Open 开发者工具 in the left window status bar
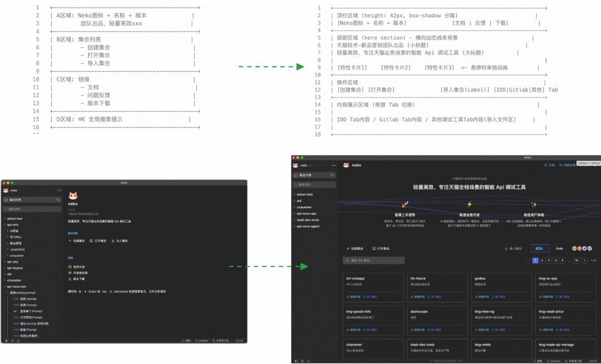The image size is (601, 364). (x=220, y=341)
